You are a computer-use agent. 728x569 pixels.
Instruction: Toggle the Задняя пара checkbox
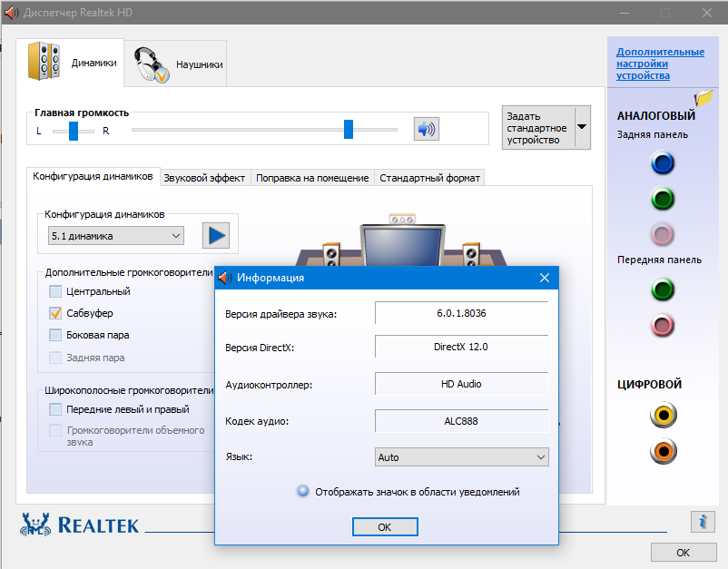[55, 358]
